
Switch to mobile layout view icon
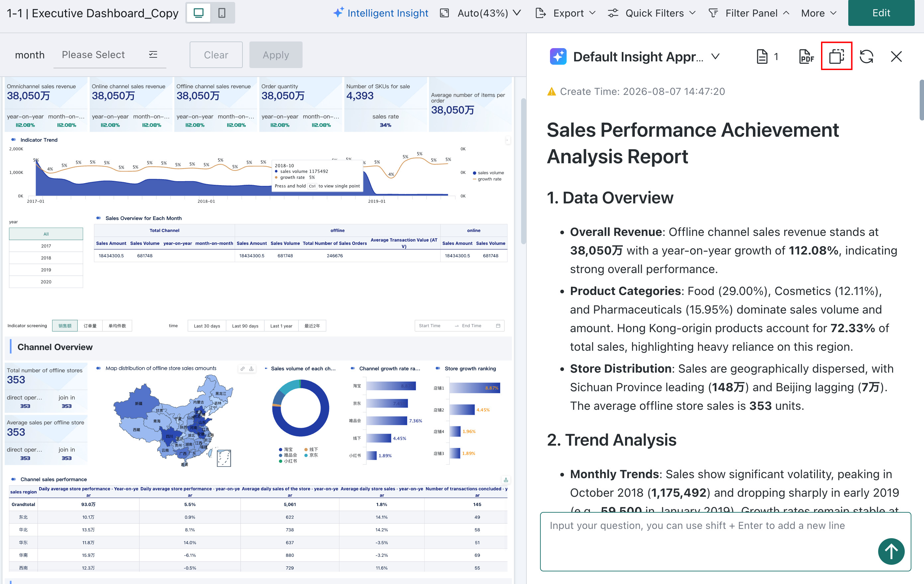point(222,13)
